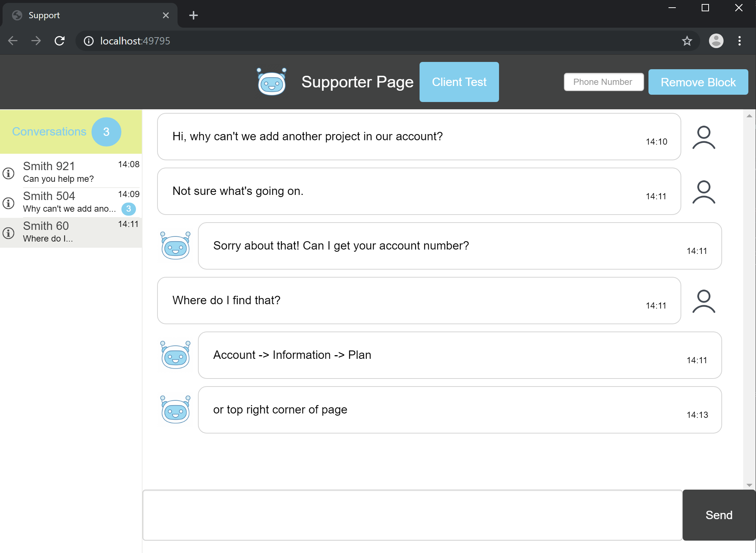The width and height of the screenshot is (756, 553).
Task: Click the Send button
Action: [x=718, y=515]
